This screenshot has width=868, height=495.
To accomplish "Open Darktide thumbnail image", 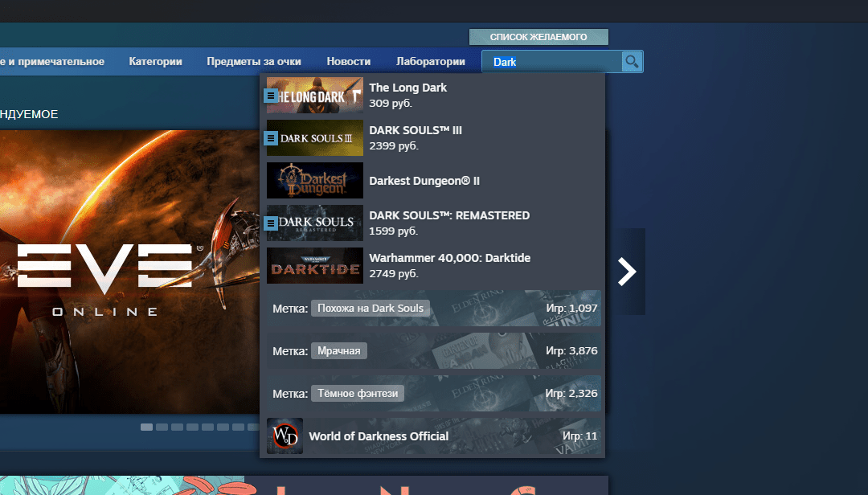I will 315,266.
